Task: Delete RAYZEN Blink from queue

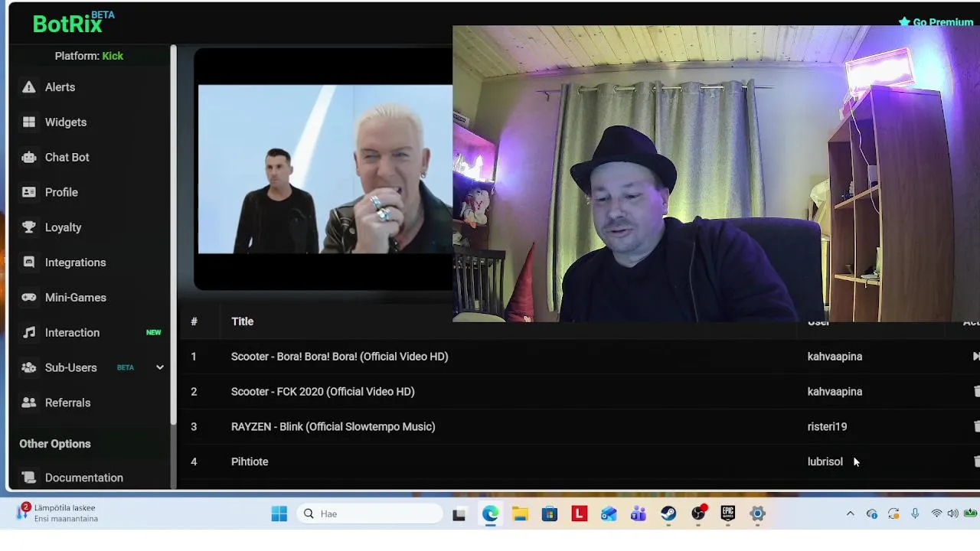Action: 976,426
